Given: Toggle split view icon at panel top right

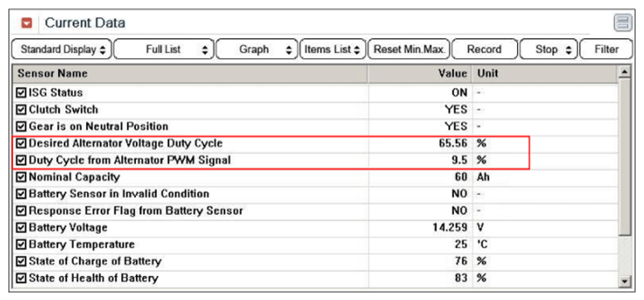Looking at the screenshot, I should [x=622, y=23].
